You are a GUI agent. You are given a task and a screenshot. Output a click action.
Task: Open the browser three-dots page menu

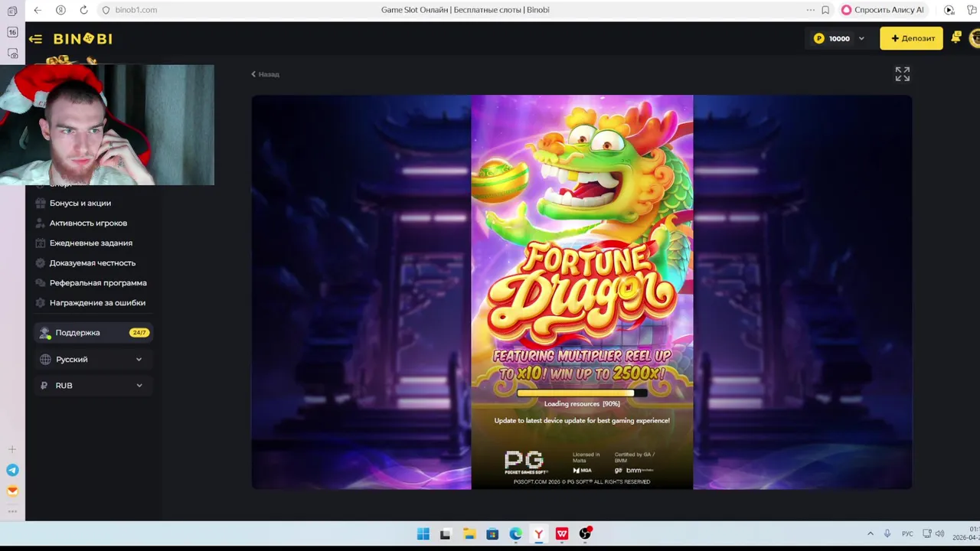(810, 10)
